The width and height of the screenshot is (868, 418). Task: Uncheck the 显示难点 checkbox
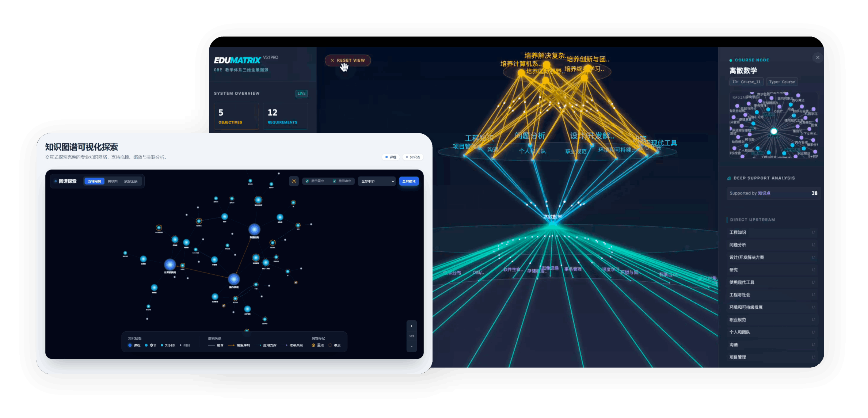(x=334, y=181)
